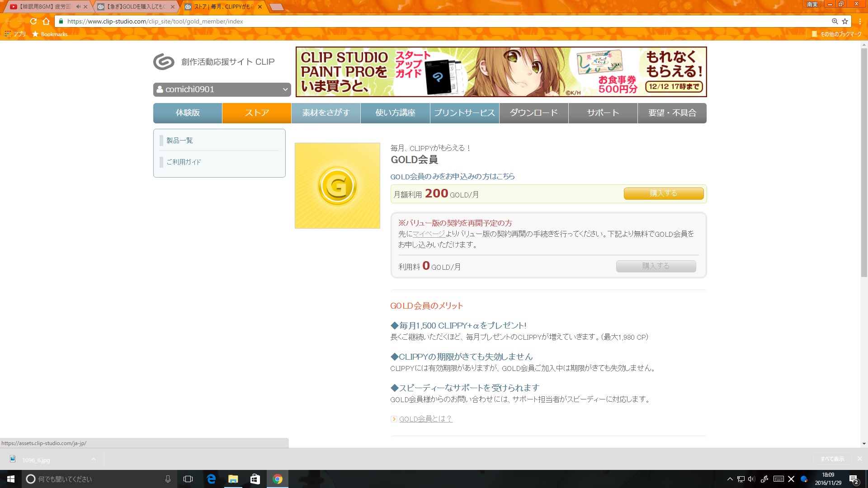Viewport: 868px width, 488px height.
Task: Reload the page with the refresh icon
Action: [33, 21]
